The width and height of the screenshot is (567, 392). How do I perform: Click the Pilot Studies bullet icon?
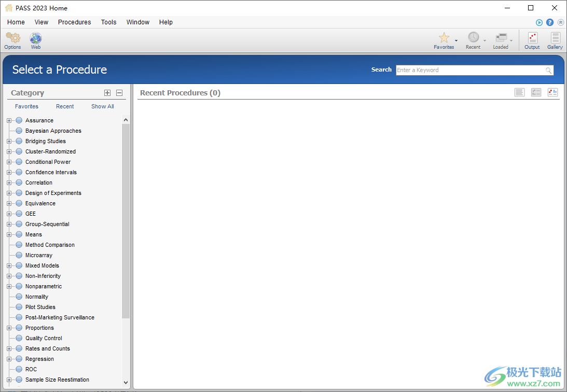click(x=19, y=307)
